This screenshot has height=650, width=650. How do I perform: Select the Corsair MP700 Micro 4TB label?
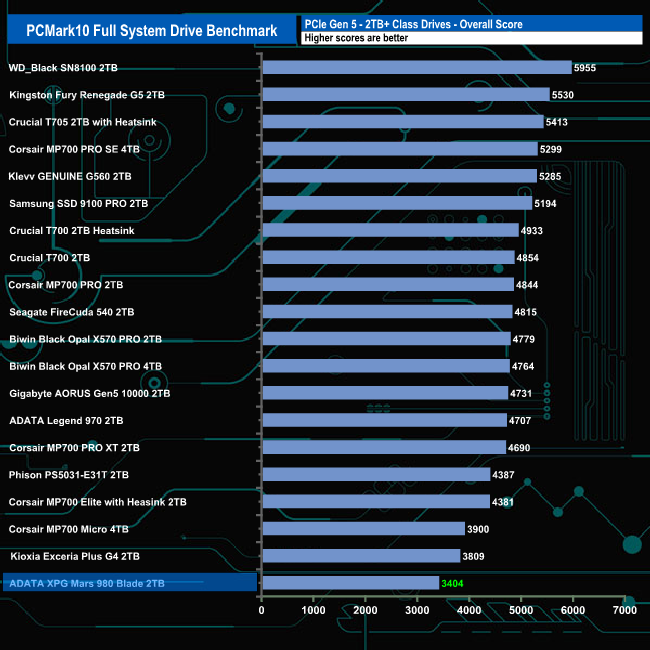tap(69, 529)
